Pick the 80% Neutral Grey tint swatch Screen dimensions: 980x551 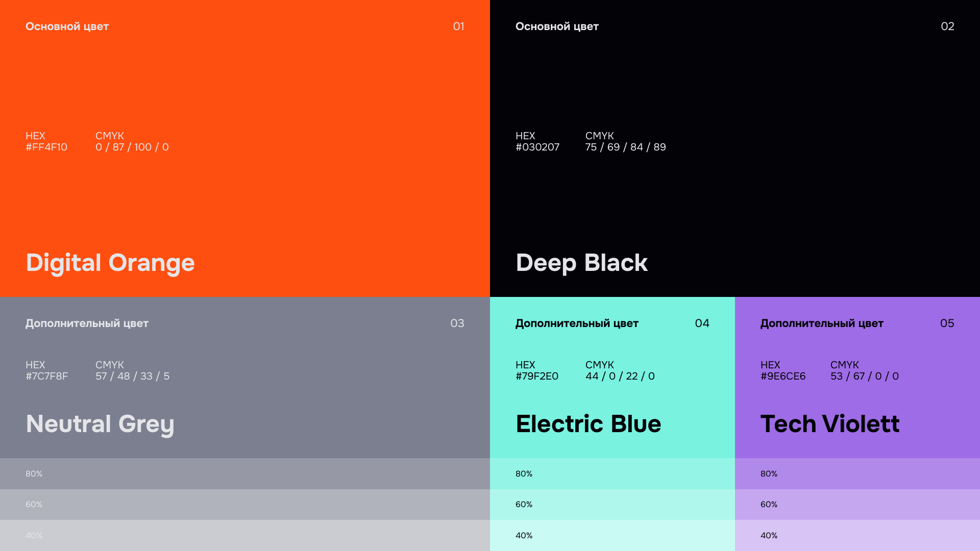[245, 473]
